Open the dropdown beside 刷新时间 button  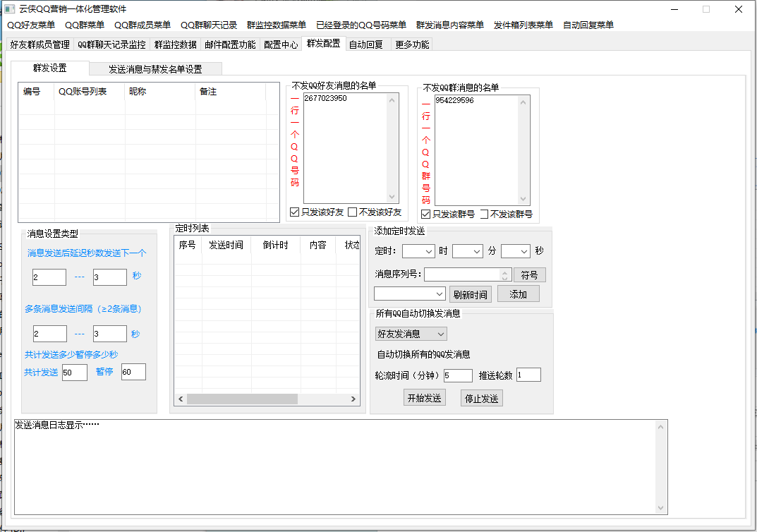point(409,294)
